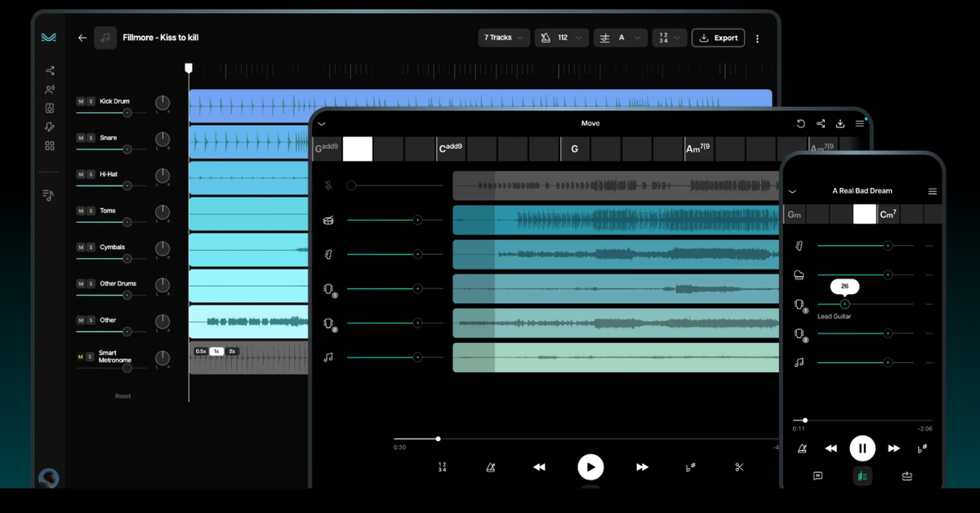The image size is (980, 513).
Task: Open 7 Tracks dropdown
Action: point(504,38)
